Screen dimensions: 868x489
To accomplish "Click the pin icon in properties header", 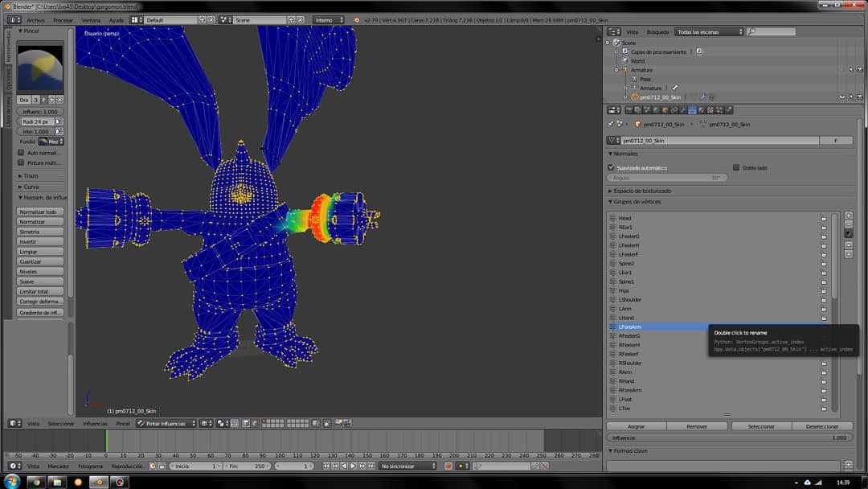I will tap(610, 124).
